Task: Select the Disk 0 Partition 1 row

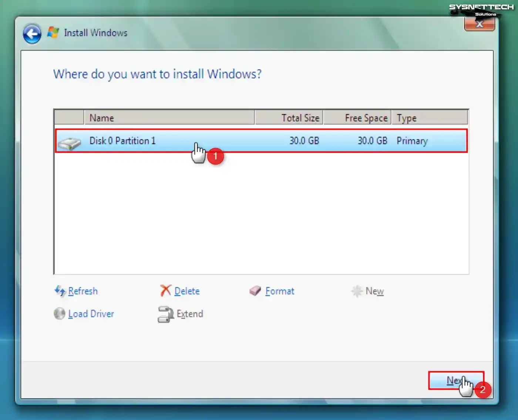Action: tap(261, 141)
